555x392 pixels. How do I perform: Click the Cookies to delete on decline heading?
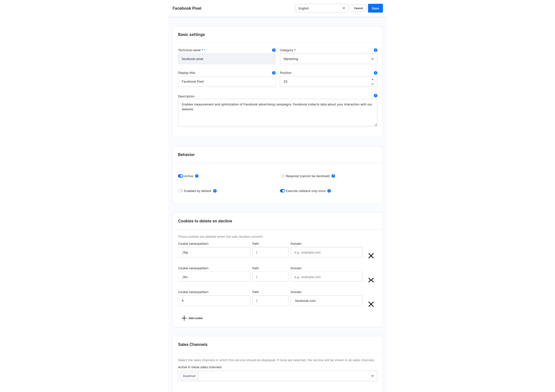205,221
